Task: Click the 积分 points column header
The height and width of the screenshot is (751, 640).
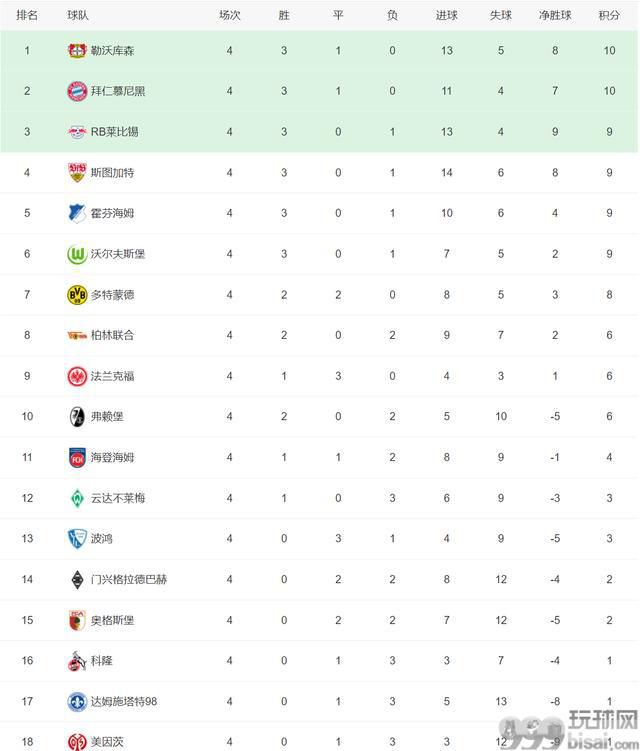Action: coord(609,15)
